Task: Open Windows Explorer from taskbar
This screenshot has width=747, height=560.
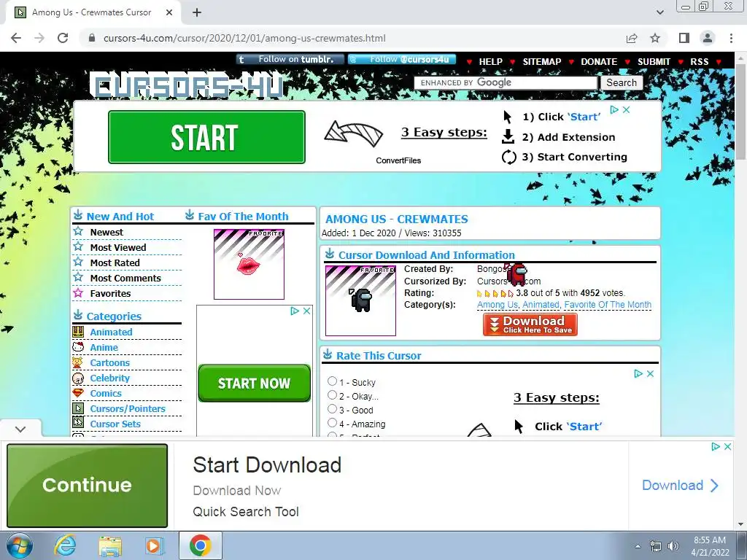Action: tap(110, 546)
